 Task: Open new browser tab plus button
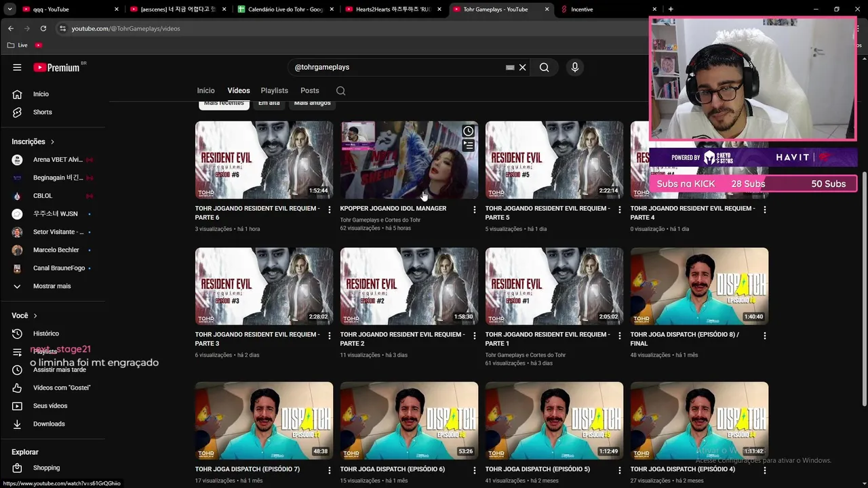[671, 9]
